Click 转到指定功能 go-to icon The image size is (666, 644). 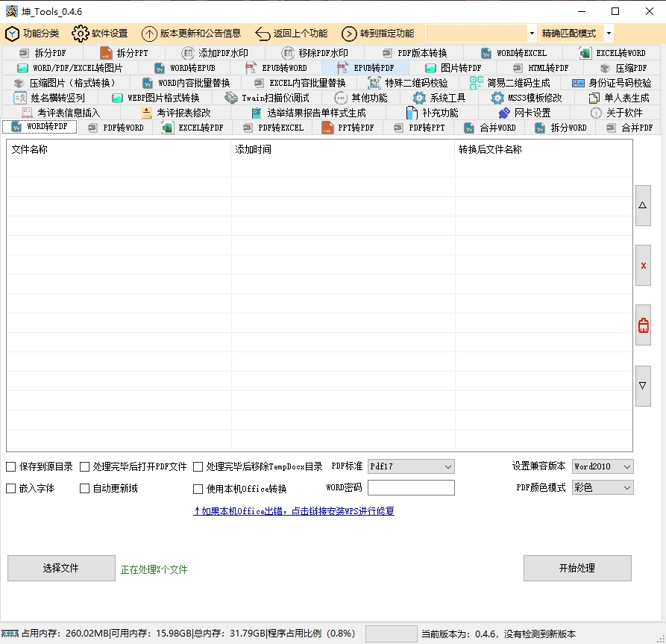350,34
